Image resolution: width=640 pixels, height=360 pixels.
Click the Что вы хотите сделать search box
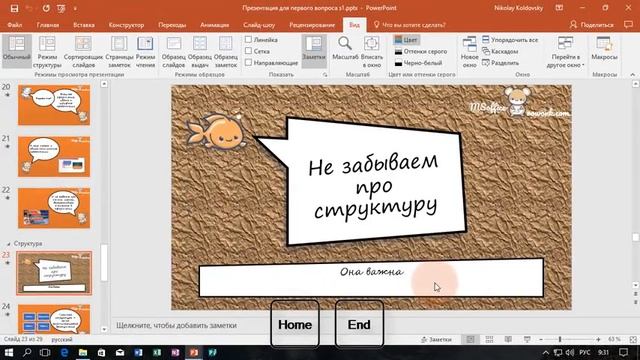point(409,25)
